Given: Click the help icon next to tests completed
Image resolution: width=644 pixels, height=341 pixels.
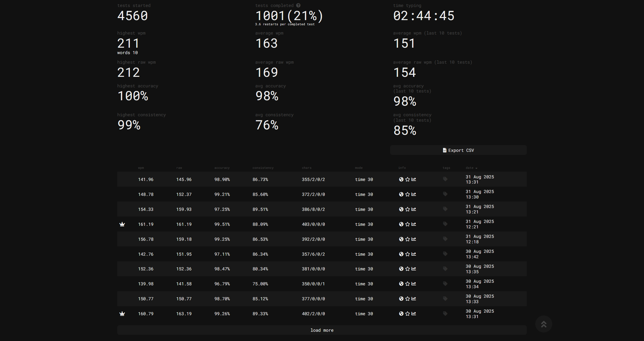Looking at the screenshot, I should pos(298,5).
